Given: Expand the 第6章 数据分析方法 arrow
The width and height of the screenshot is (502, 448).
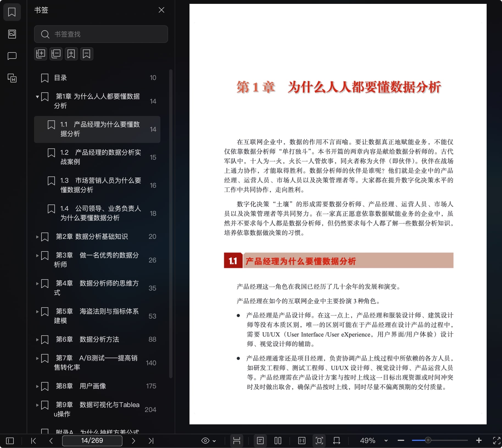Looking at the screenshot, I should tap(37, 339).
